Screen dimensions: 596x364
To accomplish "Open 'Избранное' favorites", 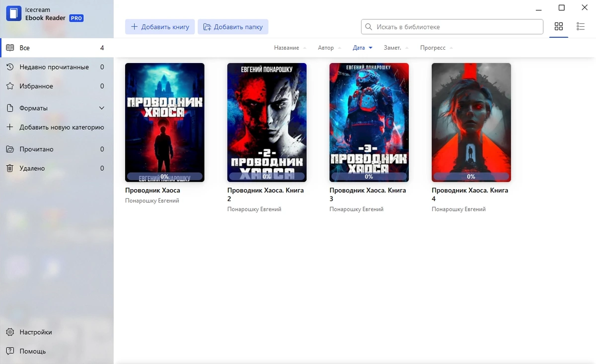I will click(57, 86).
